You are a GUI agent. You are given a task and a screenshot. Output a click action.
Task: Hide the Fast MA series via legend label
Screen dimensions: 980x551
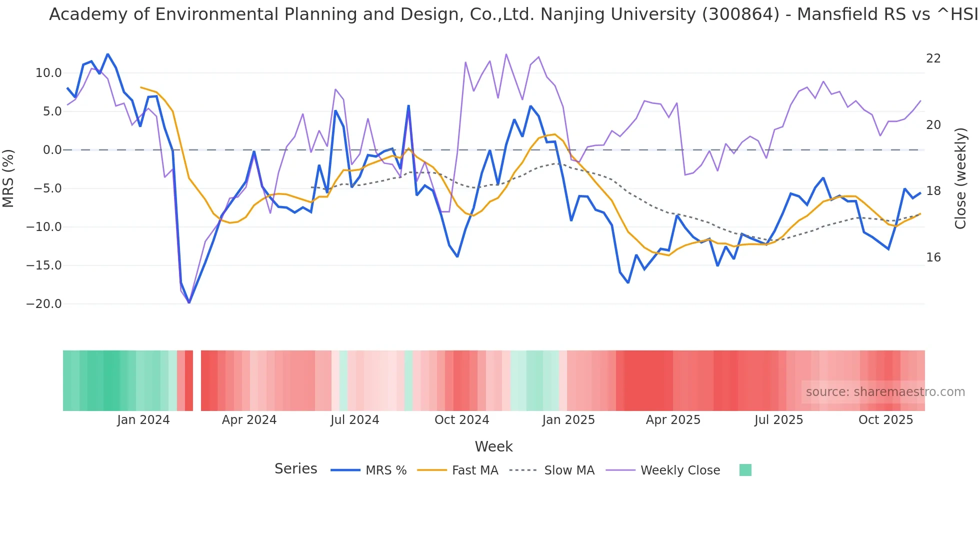475,470
